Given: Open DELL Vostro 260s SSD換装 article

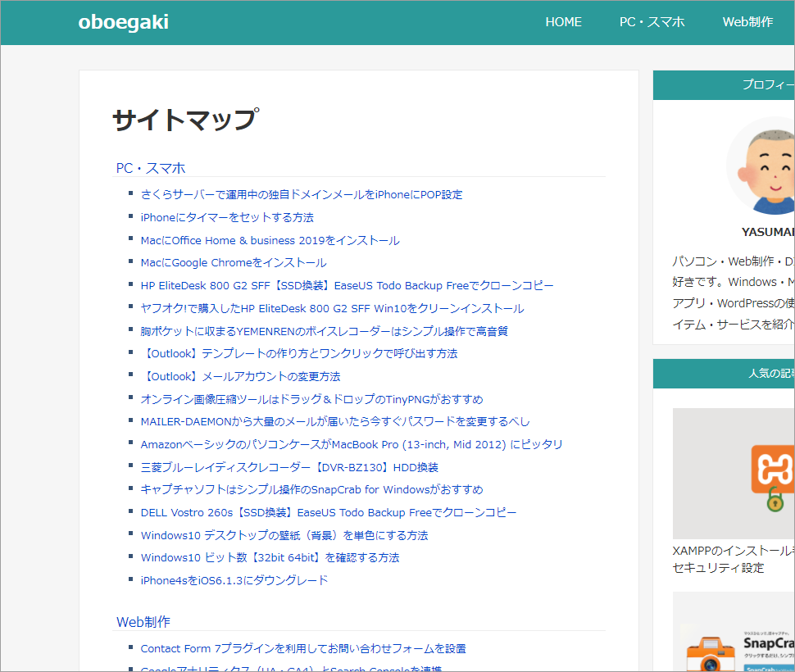Looking at the screenshot, I should pos(329,512).
